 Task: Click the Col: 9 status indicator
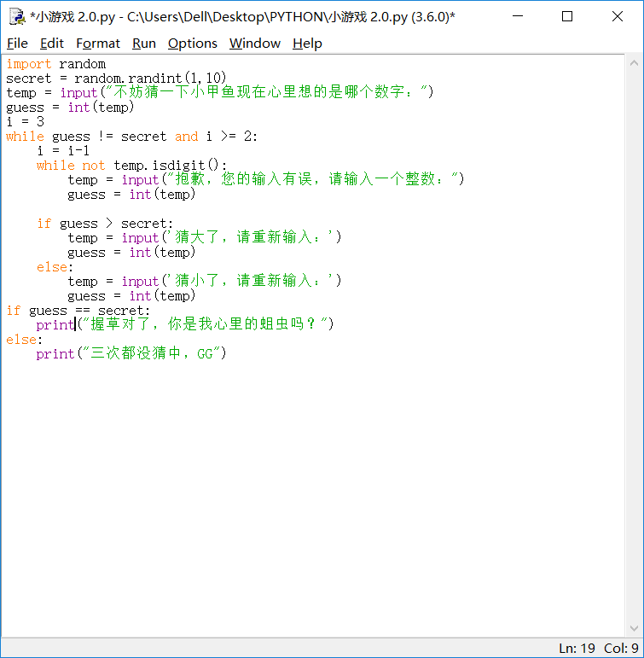(620, 649)
